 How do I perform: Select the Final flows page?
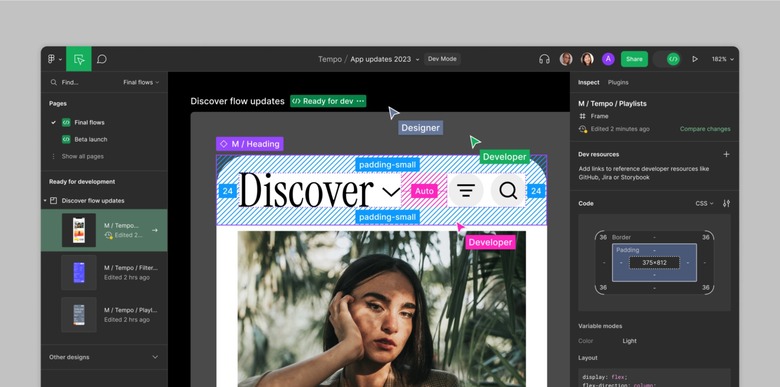pos(90,122)
